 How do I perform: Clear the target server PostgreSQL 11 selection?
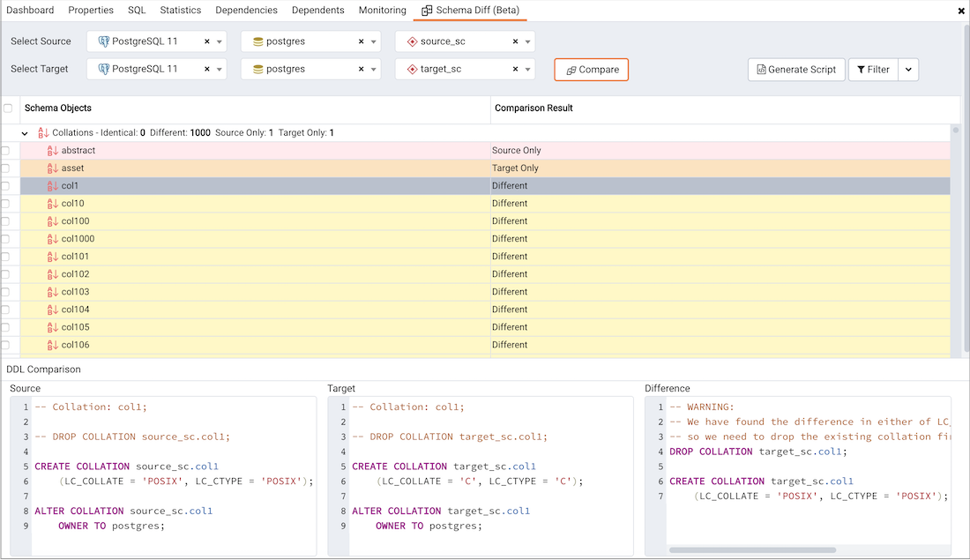[207, 70]
